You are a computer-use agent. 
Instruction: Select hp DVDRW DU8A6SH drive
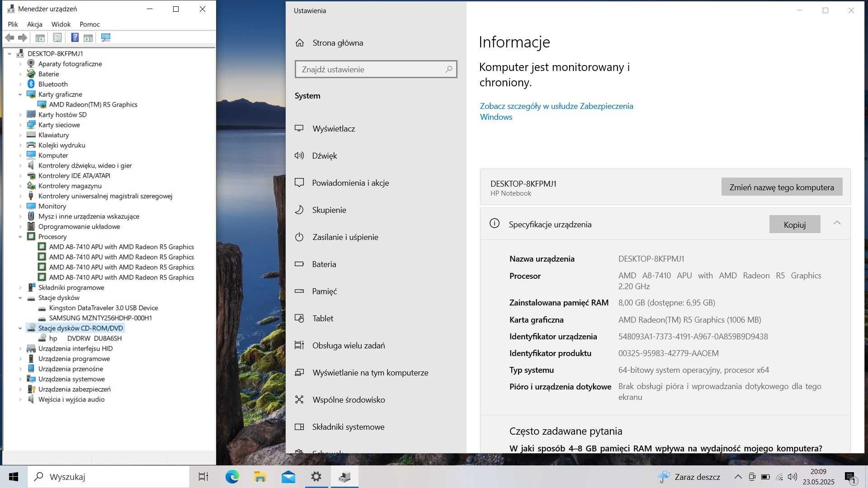[x=85, y=338]
